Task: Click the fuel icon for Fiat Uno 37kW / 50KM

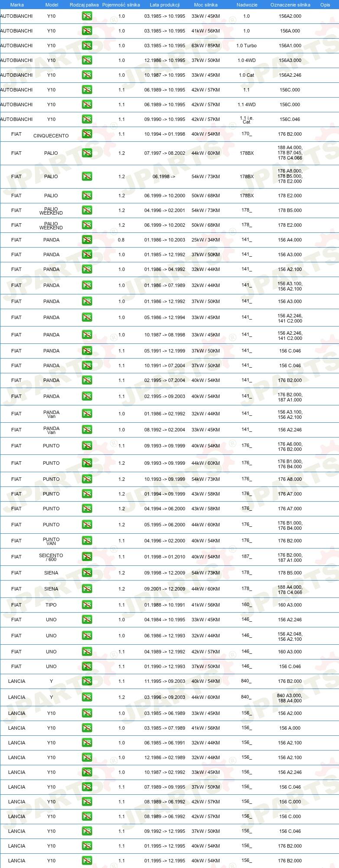Action: pyautogui.click(x=87, y=666)
